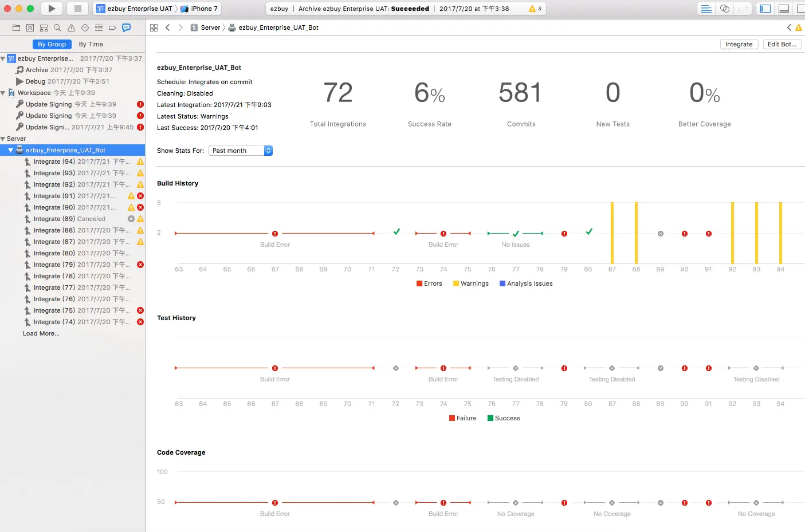This screenshot has height=532, width=805.
Task: Open the Show Stats For dropdown
Action: coord(240,151)
